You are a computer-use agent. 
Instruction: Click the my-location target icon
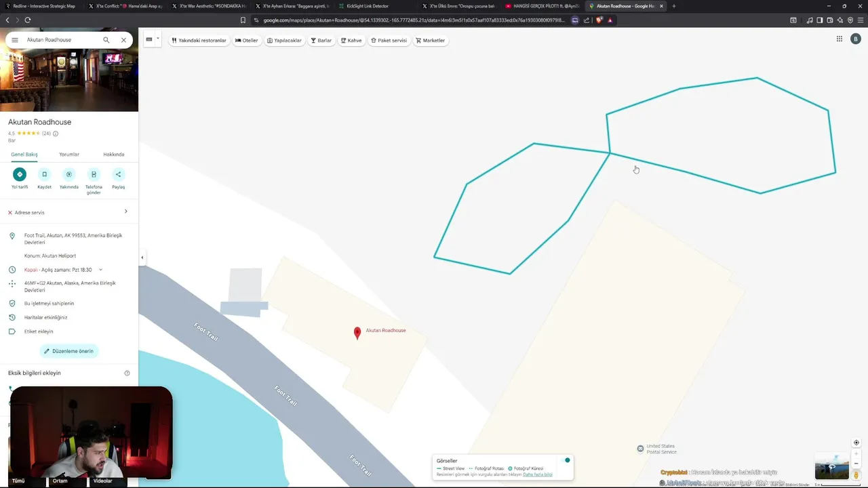[856, 443]
